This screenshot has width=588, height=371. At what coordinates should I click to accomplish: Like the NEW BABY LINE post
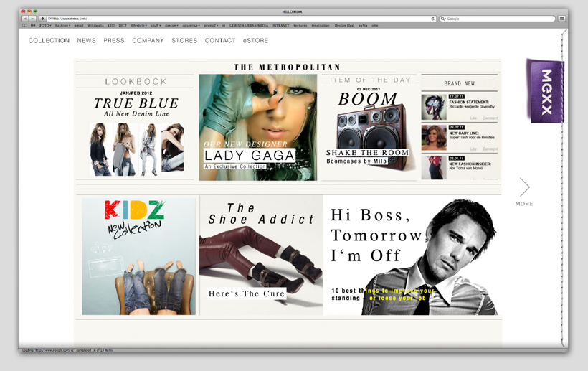click(x=473, y=149)
